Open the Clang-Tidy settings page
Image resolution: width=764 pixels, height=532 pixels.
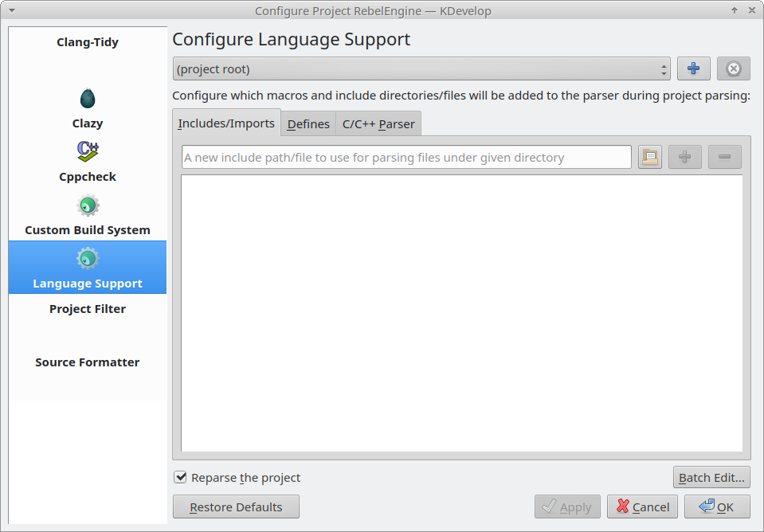click(x=87, y=42)
